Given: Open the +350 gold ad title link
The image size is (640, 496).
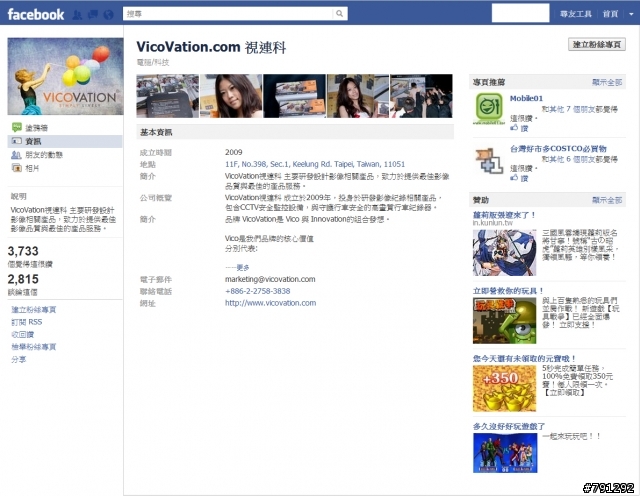Looking at the screenshot, I should 524,358.
